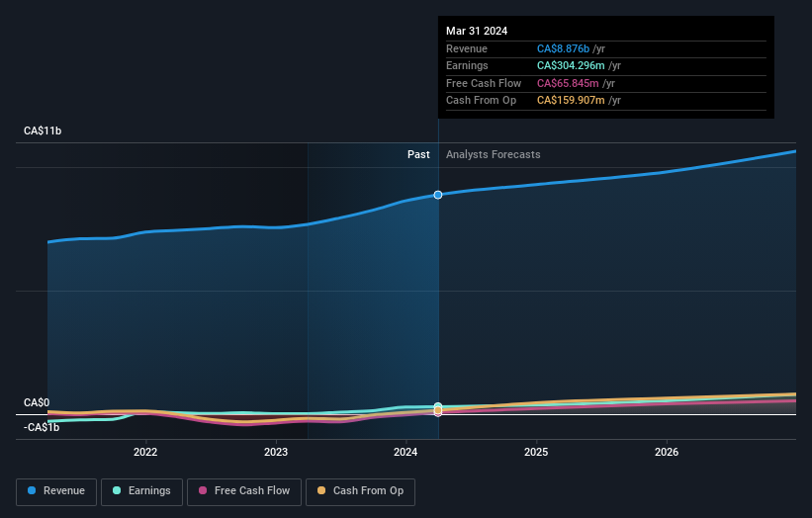Click the CA$11b y-axis label
The image size is (812, 518).
43,130
